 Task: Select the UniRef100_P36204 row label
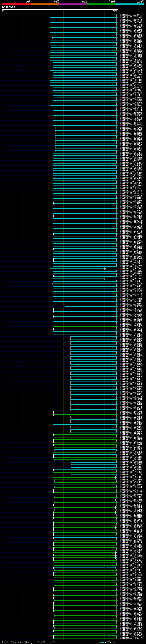click(131, 487)
